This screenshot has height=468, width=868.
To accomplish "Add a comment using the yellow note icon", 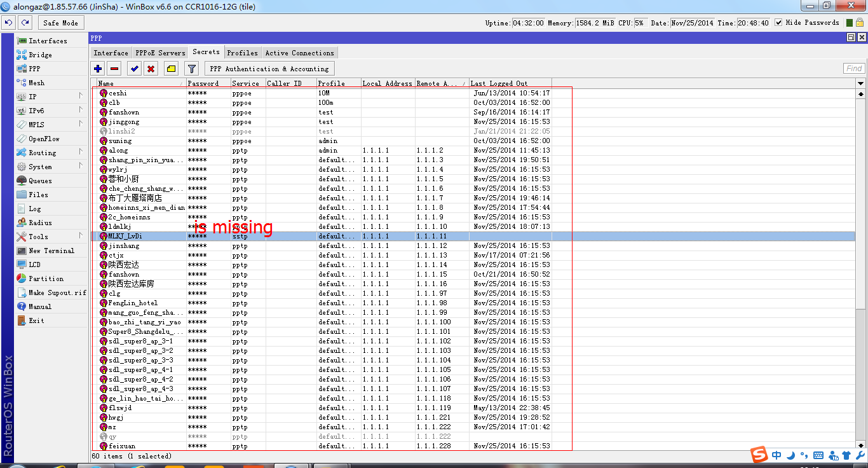I will pos(172,69).
